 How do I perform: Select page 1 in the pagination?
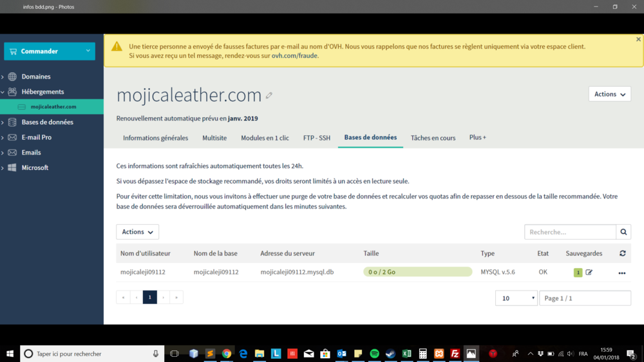tap(150, 297)
